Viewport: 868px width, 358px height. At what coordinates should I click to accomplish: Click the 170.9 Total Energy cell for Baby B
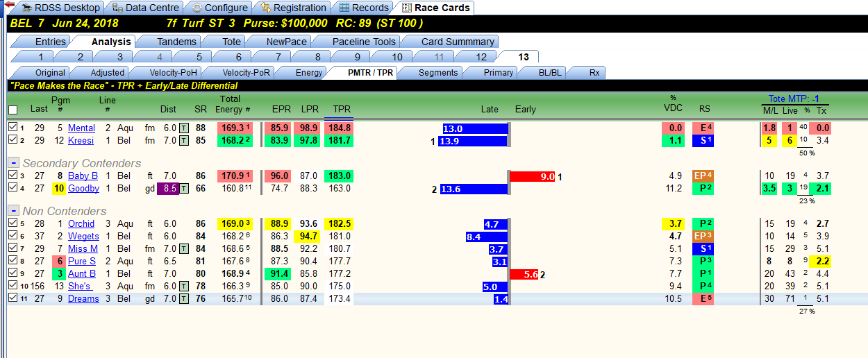coord(235,176)
